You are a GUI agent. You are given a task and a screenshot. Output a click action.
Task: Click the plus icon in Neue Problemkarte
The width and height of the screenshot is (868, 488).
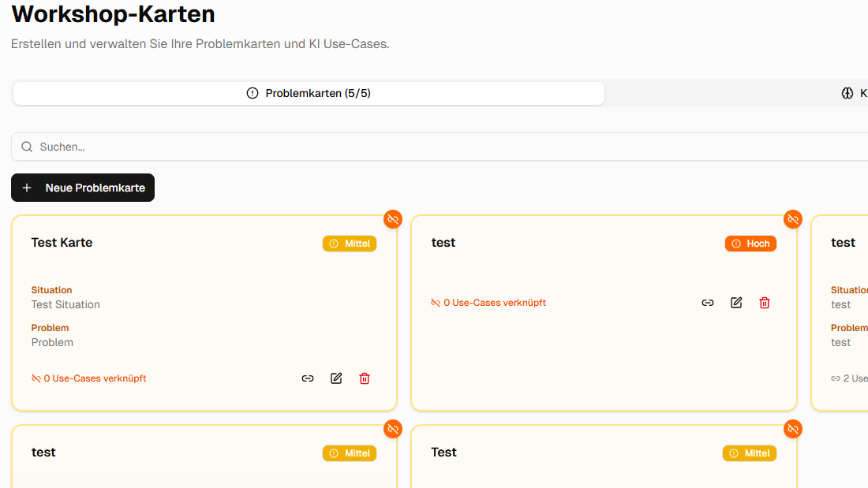coord(27,188)
